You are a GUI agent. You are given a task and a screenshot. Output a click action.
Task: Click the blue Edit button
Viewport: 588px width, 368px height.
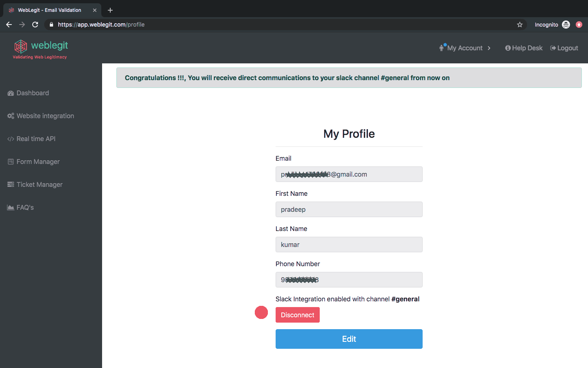[x=349, y=339]
